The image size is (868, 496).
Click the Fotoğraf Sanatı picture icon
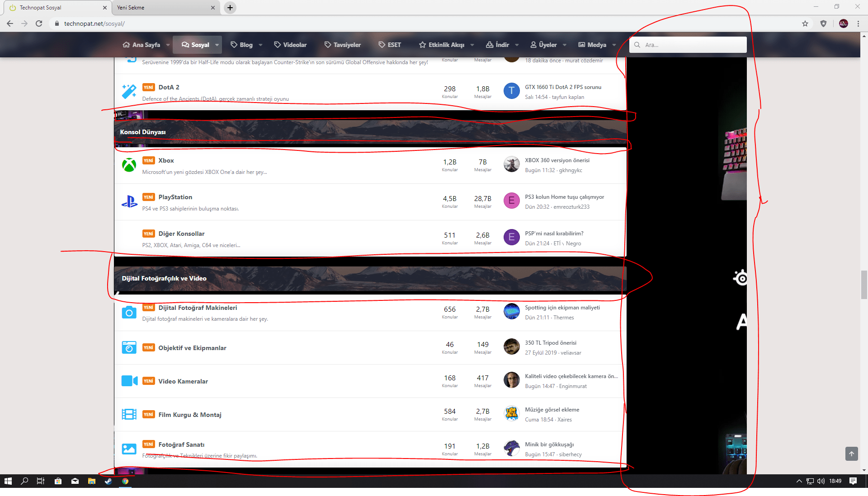129,449
